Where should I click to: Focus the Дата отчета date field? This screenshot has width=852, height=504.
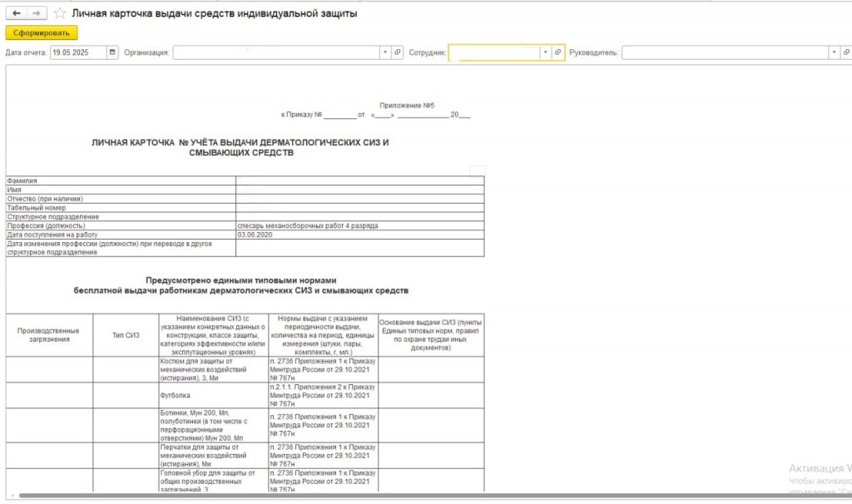point(79,52)
